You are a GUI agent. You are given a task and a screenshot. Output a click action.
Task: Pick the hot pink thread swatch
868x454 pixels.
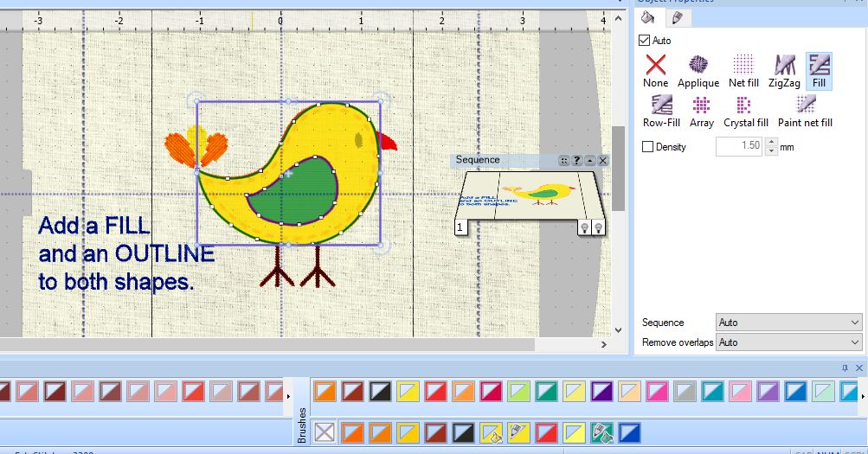(657, 391)
